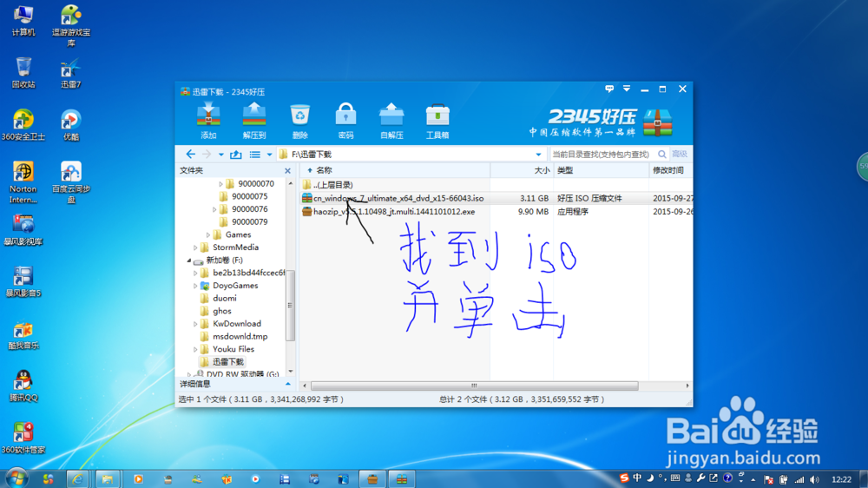Open 迅雷7 desktop shortcut

71,73
